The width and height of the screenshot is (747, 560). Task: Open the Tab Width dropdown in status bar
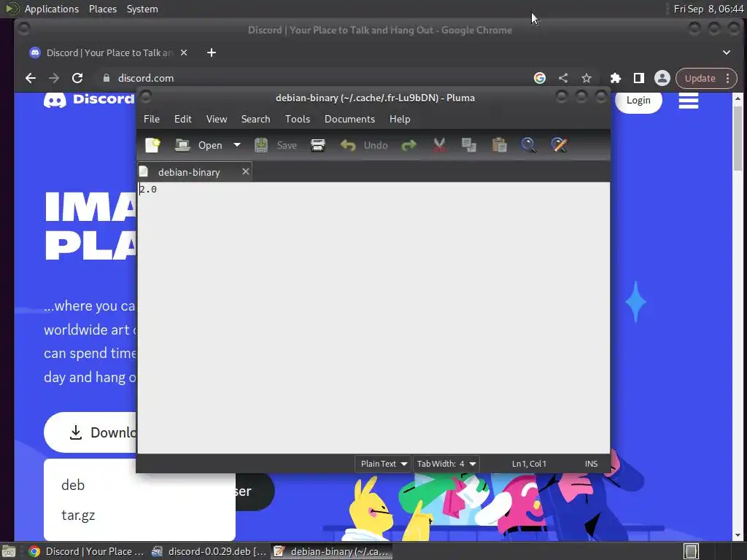point(446,464)
